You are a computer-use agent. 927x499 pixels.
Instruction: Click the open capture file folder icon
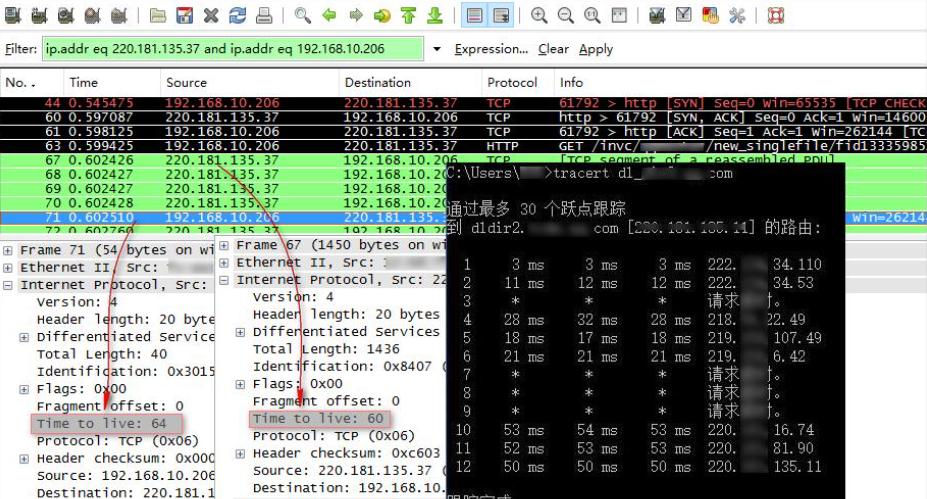coord(158,16)
